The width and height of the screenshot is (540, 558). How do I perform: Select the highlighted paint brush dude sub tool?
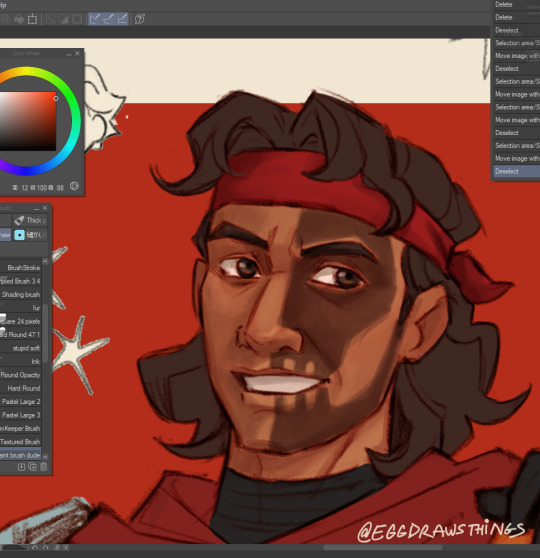pyautogui.click(x=21, y=455)
